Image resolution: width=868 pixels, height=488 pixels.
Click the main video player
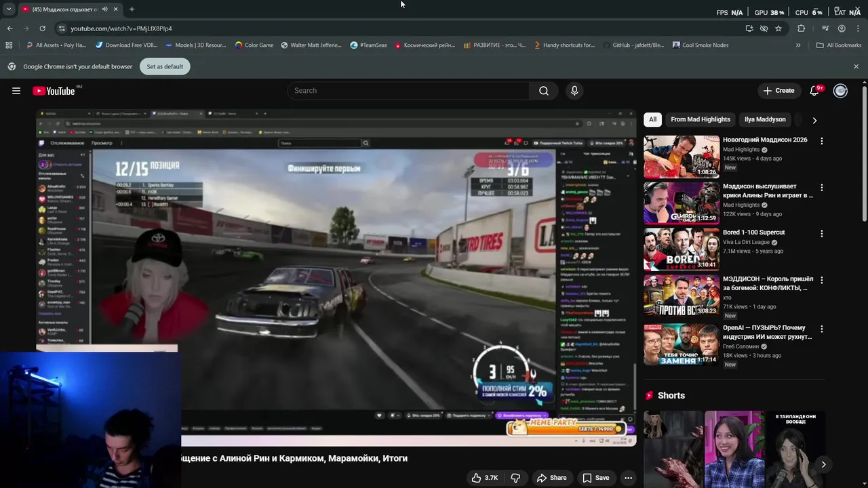[x=336, y=277]
